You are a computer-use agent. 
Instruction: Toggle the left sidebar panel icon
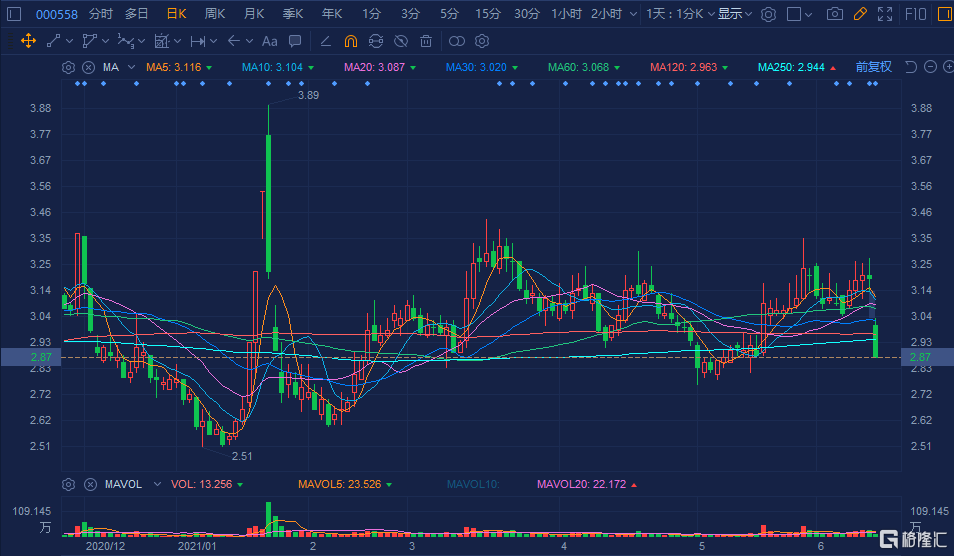tap(14, 14)
